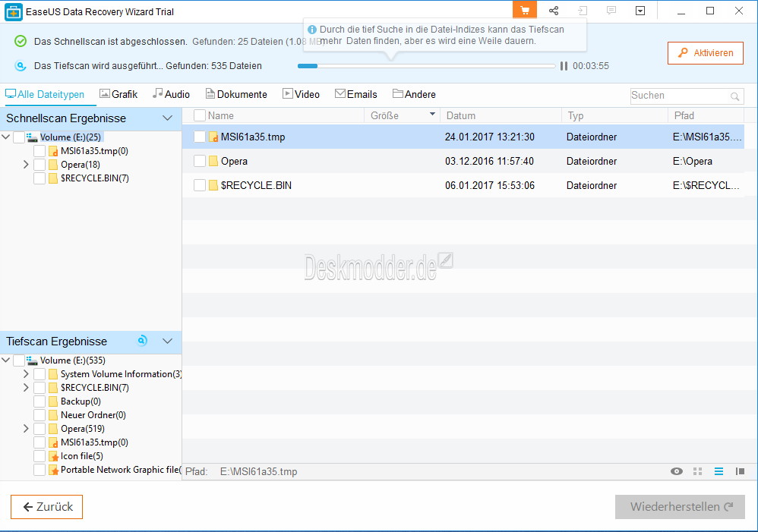The width and height of the screenshot is (758, 532).
Task: Click the Opera folder icon in file list
Action: (x=213, y=161)
